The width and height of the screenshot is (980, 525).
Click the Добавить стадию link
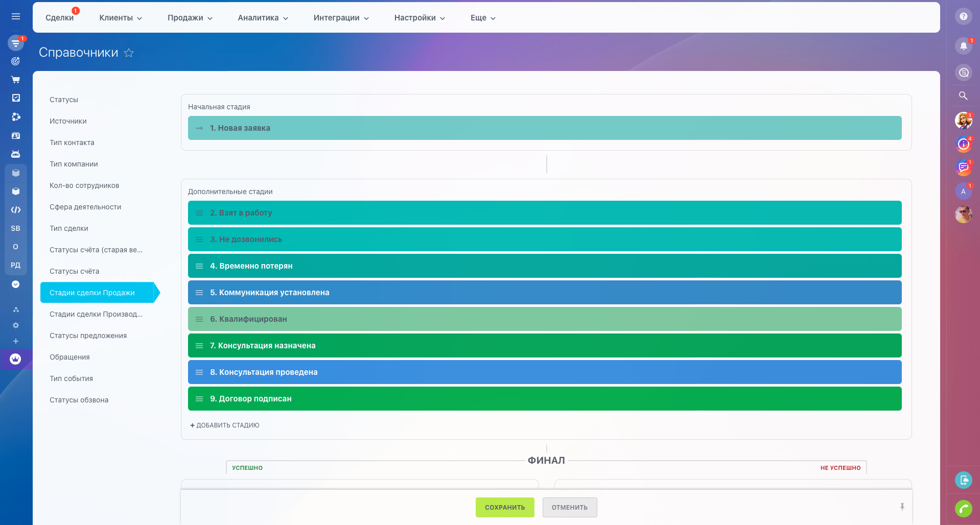point(225,425)
